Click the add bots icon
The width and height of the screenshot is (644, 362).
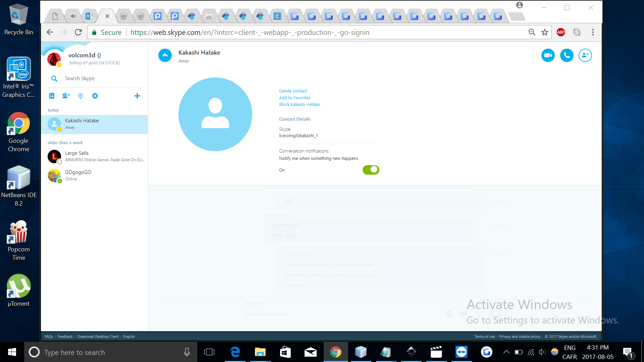(x=66, y=96)
